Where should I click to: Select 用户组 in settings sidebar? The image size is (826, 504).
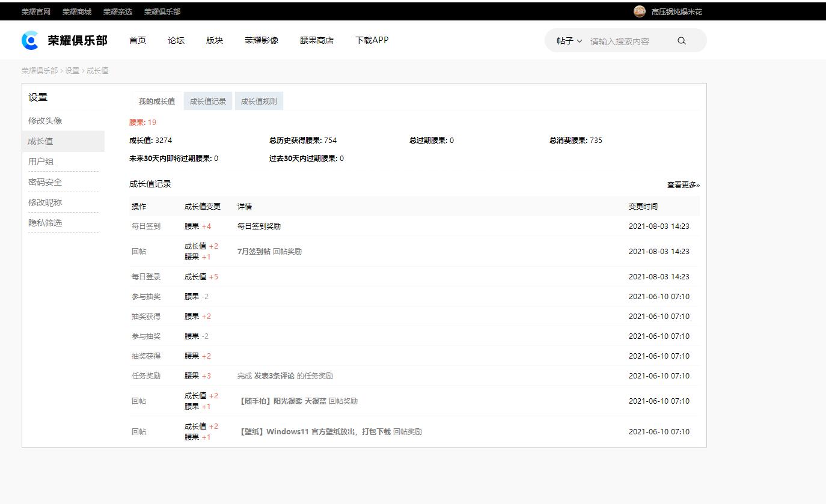point(41,162)
